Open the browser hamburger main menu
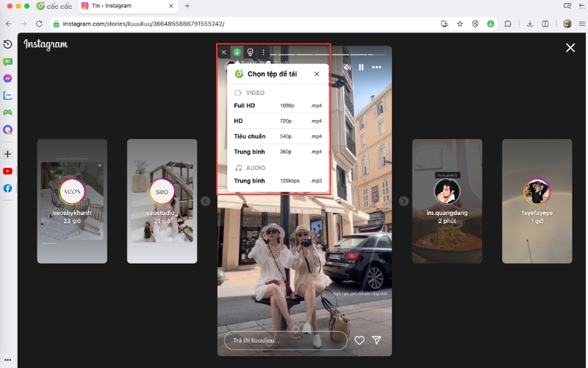Viewport: 588px width, 368px height. [582, 24]
